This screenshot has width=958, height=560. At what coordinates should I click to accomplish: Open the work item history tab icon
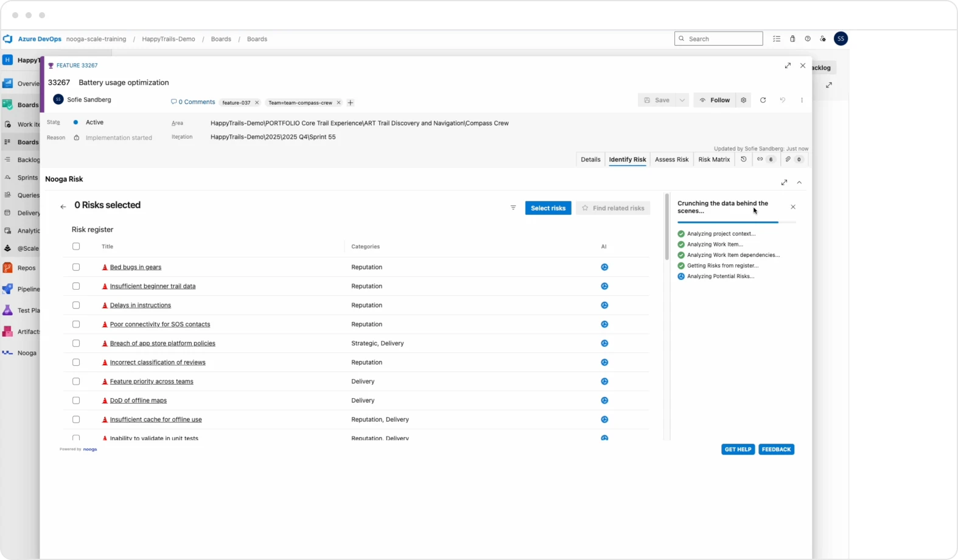click(x=744, y=159)
